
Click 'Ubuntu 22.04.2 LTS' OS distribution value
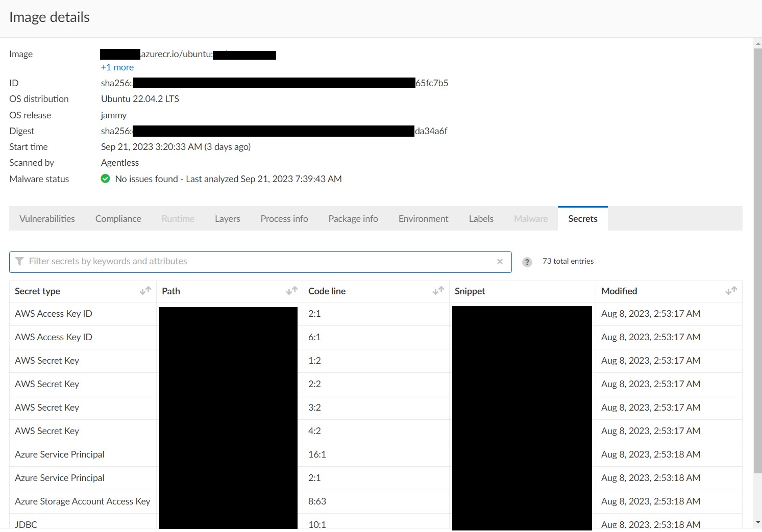140,99
